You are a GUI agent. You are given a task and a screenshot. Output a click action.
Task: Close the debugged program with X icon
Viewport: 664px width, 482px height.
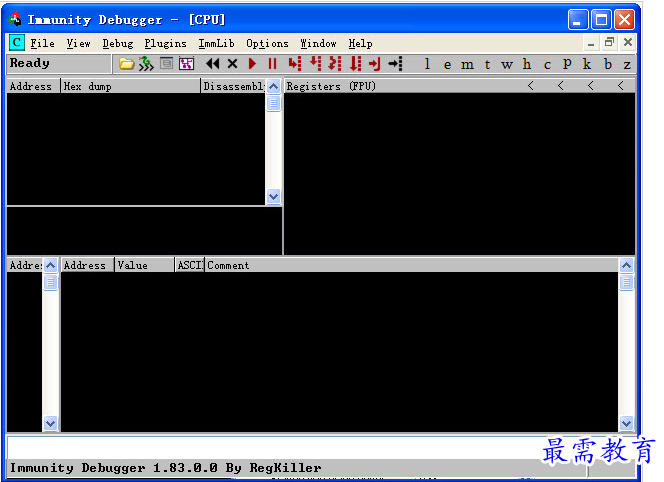[x=232, y=64]
